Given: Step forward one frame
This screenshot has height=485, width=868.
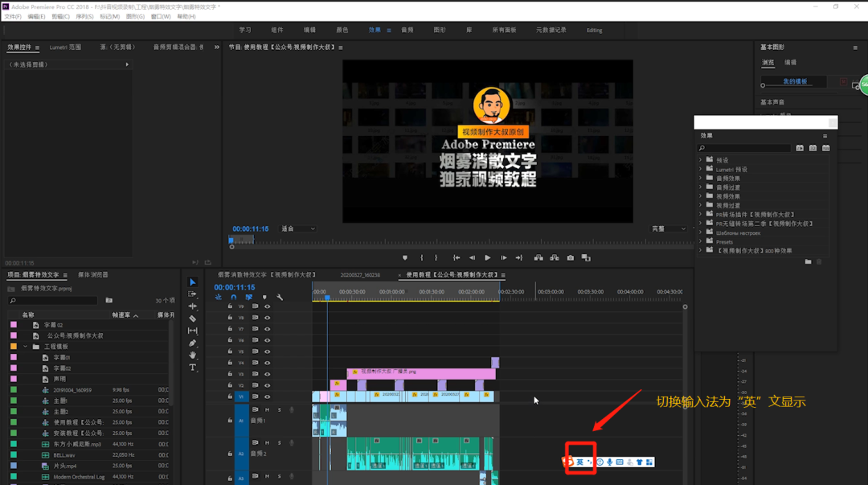Looking at the screenshot, I should tap(504, 257).
